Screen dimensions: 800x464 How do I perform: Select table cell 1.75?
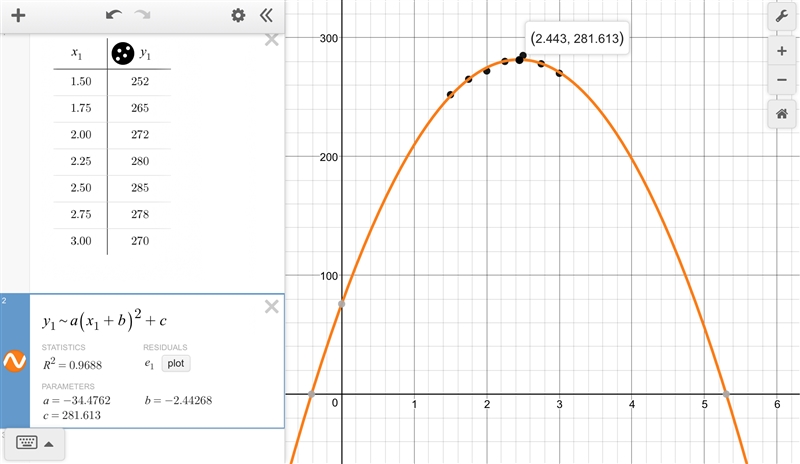click(81, 108)
